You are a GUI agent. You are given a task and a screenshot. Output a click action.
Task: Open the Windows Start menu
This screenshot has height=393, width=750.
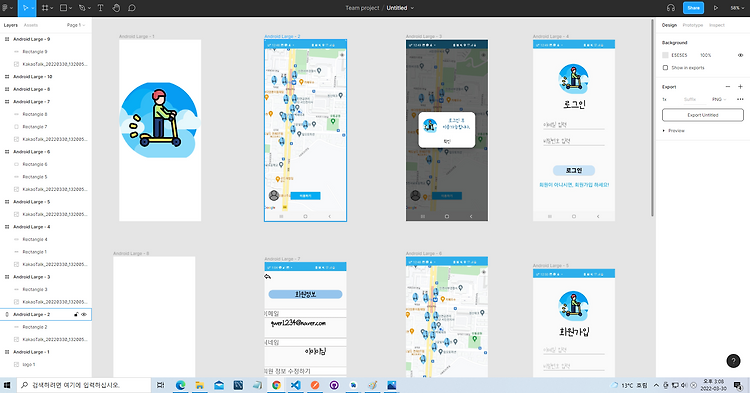point(7,385)
